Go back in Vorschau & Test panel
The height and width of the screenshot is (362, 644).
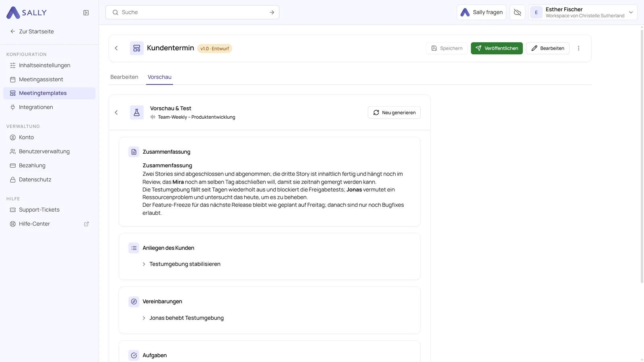coord(116,113)
